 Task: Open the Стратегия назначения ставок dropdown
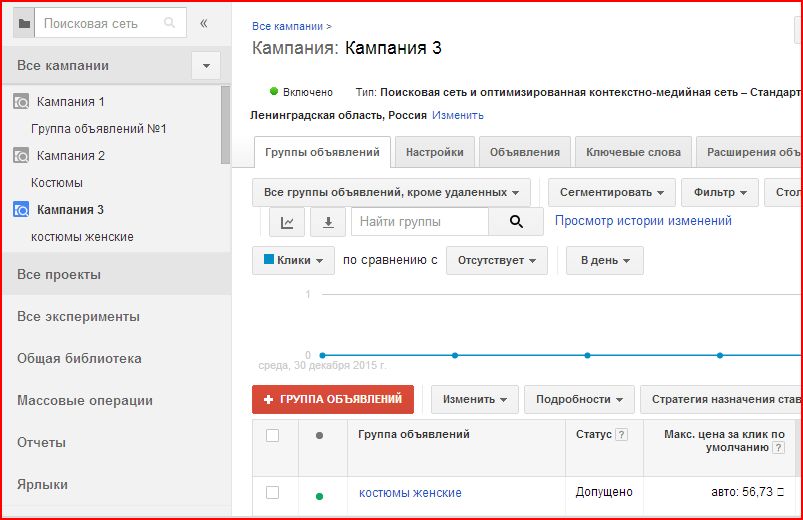click(x=721, y=400)
